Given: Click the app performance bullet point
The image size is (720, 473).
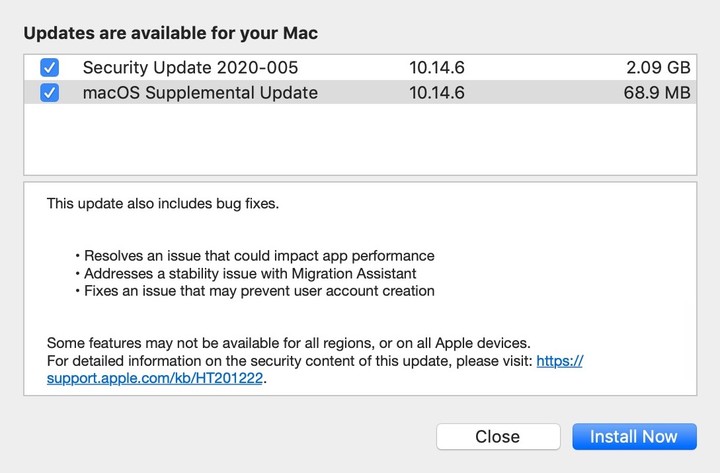Looking at the screenshot, I should tap(255, 255).
